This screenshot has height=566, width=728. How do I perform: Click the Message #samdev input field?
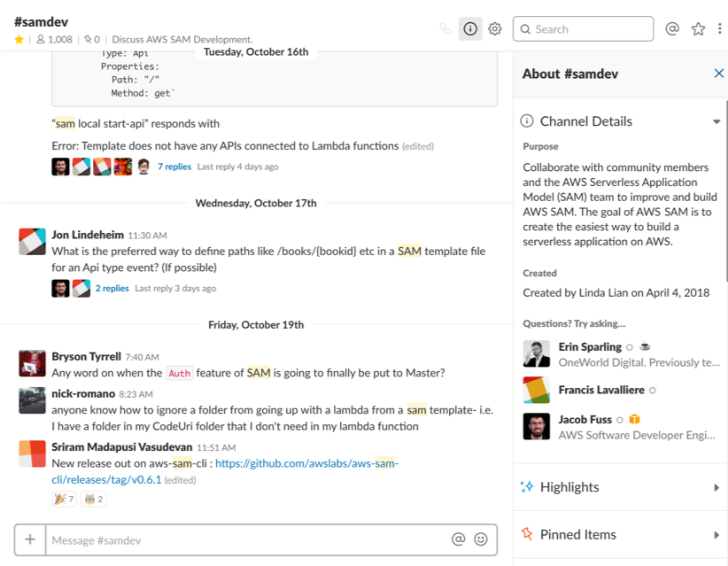coord(246,540)
